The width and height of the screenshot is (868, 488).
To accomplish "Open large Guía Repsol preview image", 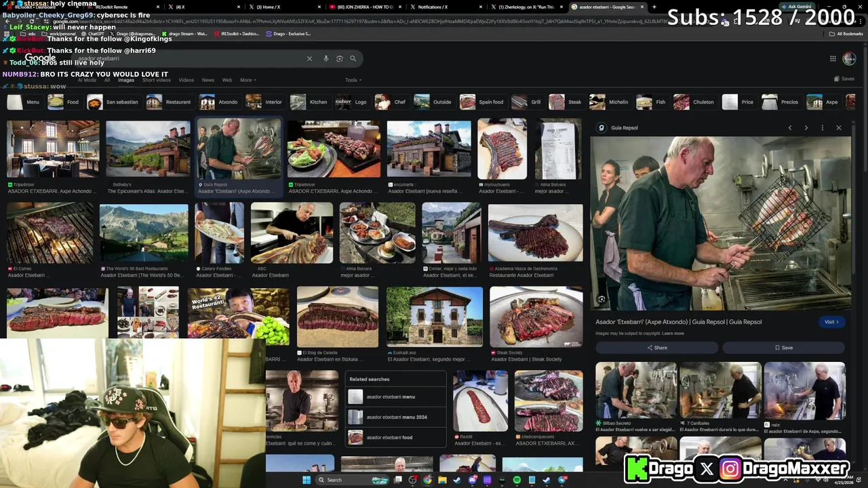I will point(720,224).
